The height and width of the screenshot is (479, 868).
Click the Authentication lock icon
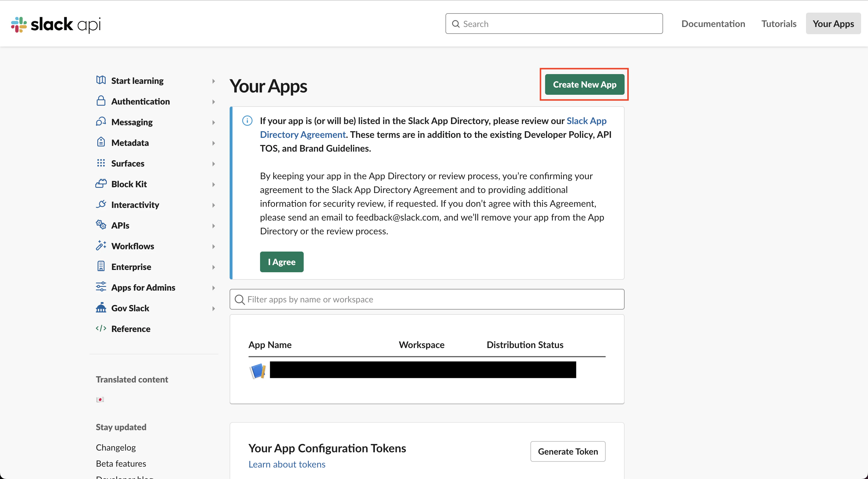coord(101,101)
